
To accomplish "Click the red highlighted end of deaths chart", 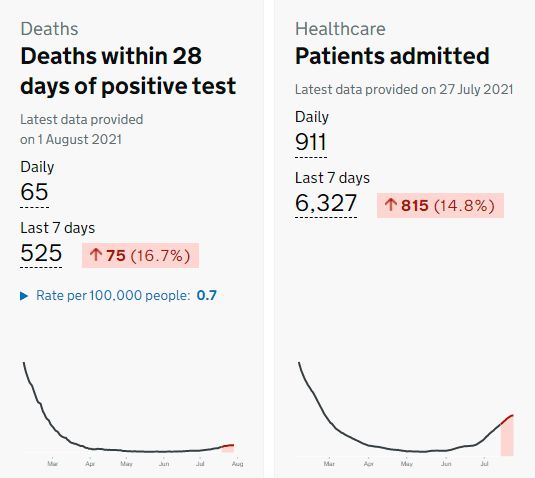I will [x=228, y=448].
